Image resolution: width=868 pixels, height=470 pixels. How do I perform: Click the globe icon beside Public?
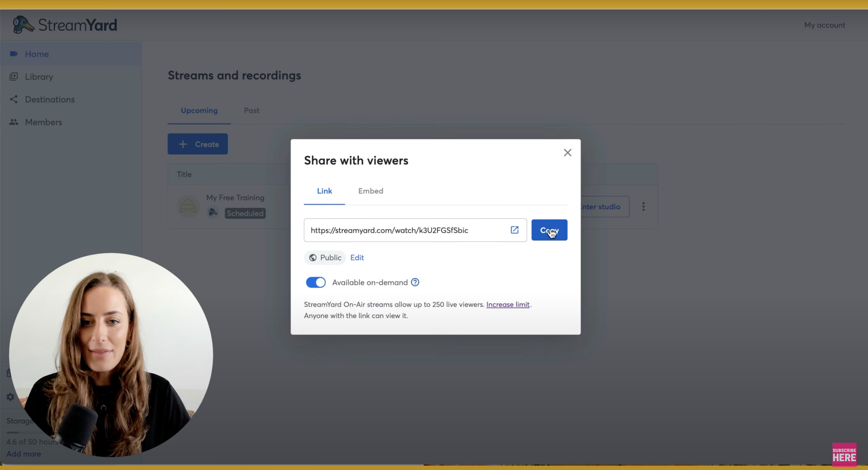point(312,257)
